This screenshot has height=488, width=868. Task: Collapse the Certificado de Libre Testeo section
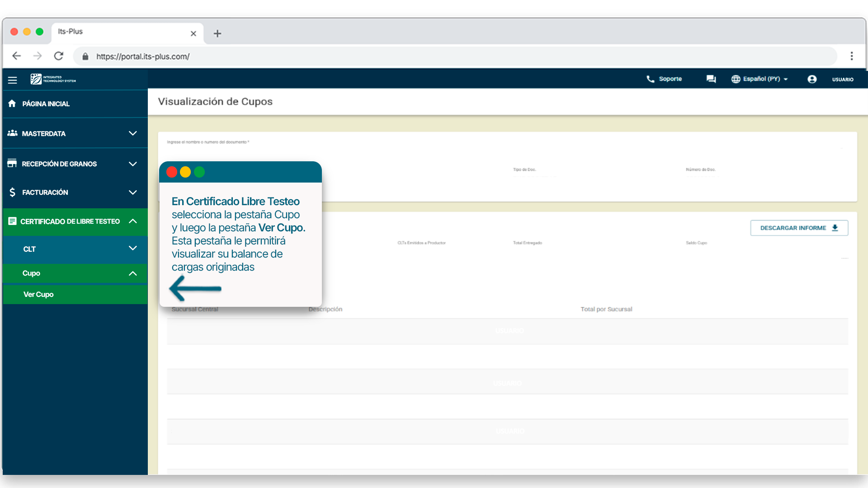(132, 221)
